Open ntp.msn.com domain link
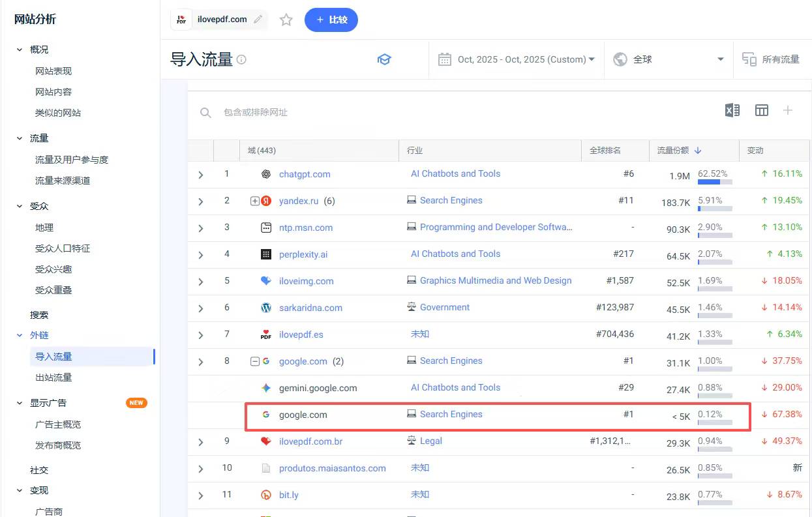The width and height of the screenshot is (812, 517). pos(306,228)
